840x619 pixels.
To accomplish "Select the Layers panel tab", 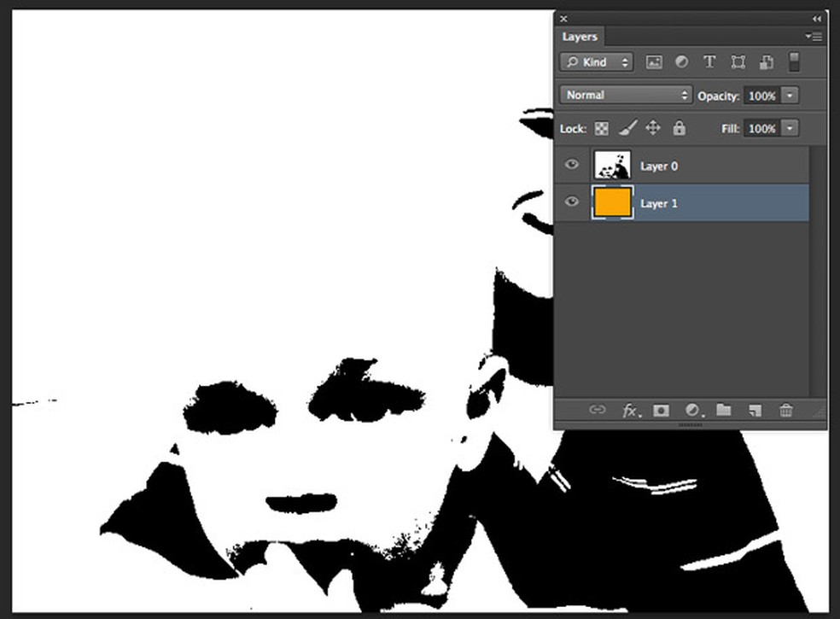I will (x=579, y=37).
